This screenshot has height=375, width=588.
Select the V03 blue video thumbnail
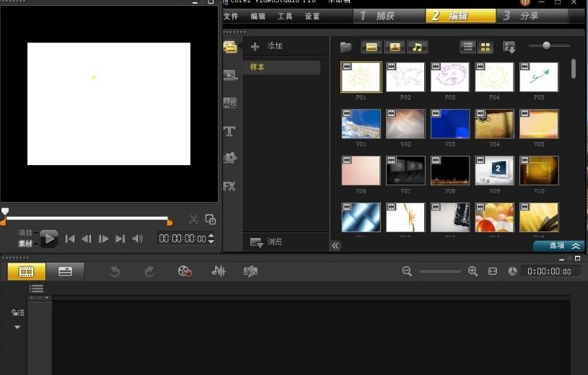450,124
